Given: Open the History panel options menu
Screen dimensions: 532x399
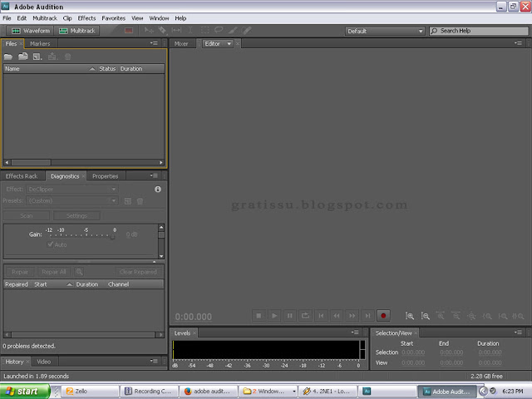Looking at the screenshot, I should pyautogui.click(x=154, y=361).
